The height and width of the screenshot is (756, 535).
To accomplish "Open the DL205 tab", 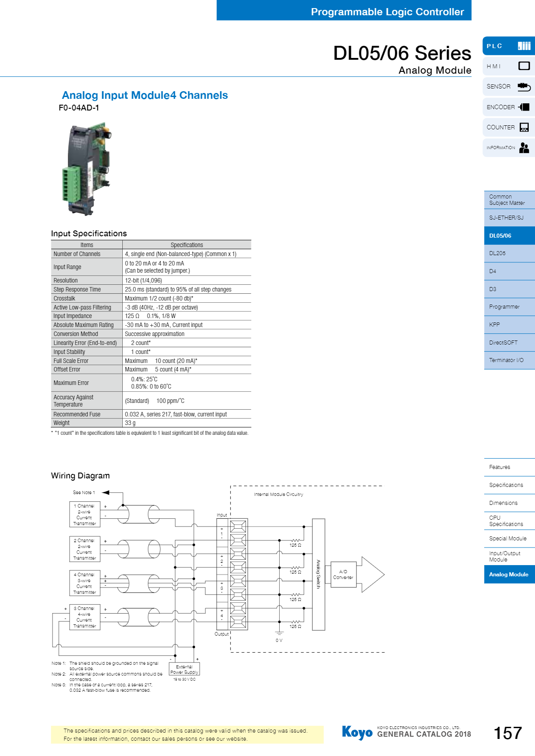I will (x=509, y=253).
